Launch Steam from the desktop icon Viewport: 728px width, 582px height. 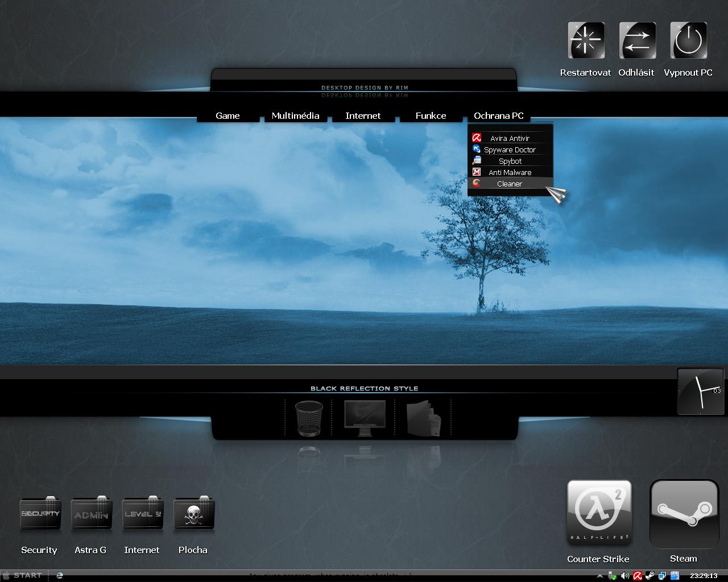(684, 513)
